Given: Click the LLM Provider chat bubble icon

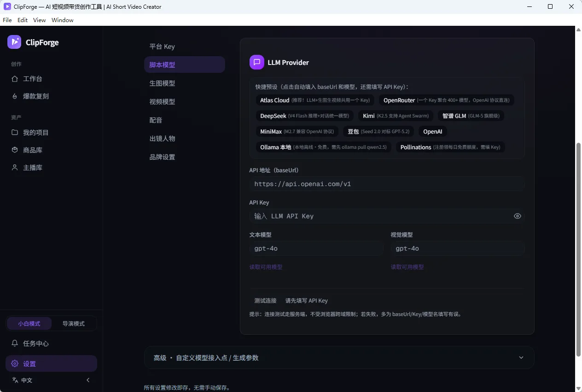Looking at the screenshot, I should tap(257, 62).
